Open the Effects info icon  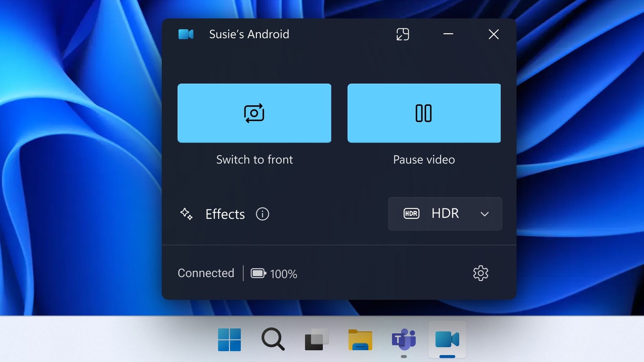point(262,214)
